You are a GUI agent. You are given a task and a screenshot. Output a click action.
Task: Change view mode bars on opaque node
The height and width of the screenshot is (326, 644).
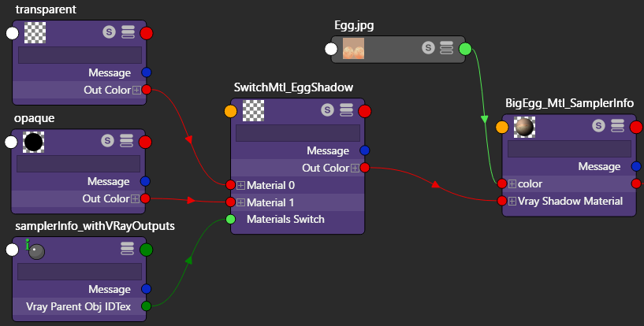pyautogui.click(x=126, y=141)
